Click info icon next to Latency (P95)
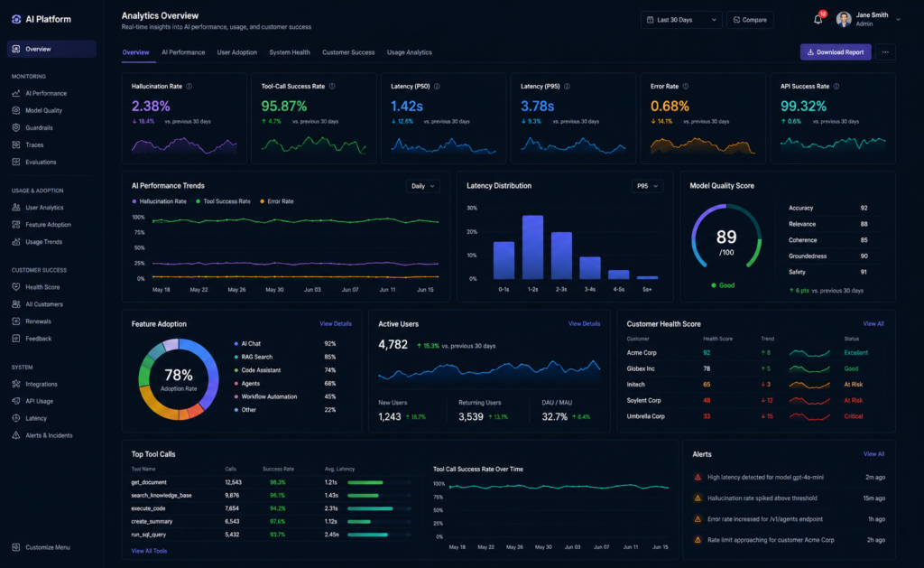 567,86
